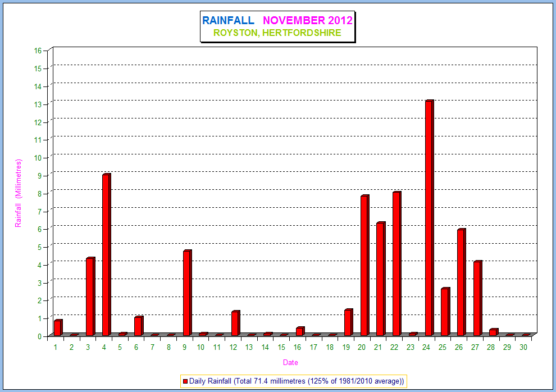Click x-axis date label 10
556x392 pixels.
pyautogui.click(x=200, y=347)
